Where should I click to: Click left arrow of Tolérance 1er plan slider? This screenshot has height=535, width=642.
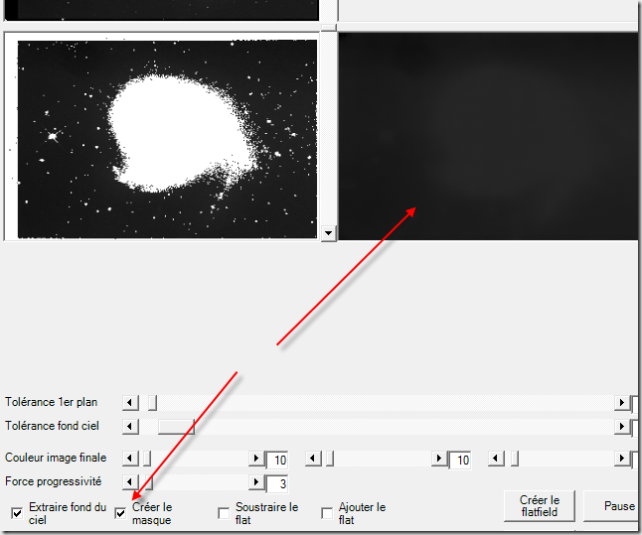(130, 402)
